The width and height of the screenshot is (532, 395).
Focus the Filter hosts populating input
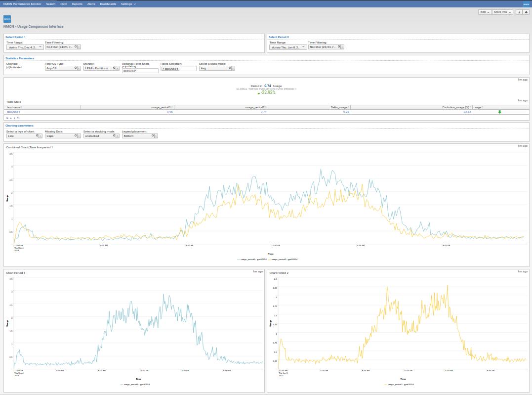pyautogui.click(x=140, y=71)
